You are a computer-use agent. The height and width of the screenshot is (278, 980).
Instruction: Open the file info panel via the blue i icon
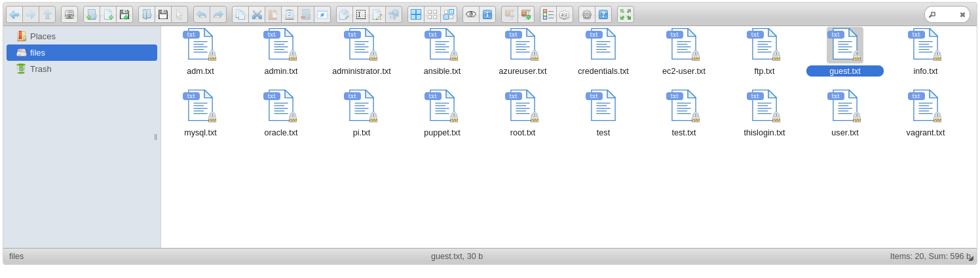click(x=487, y=14)
